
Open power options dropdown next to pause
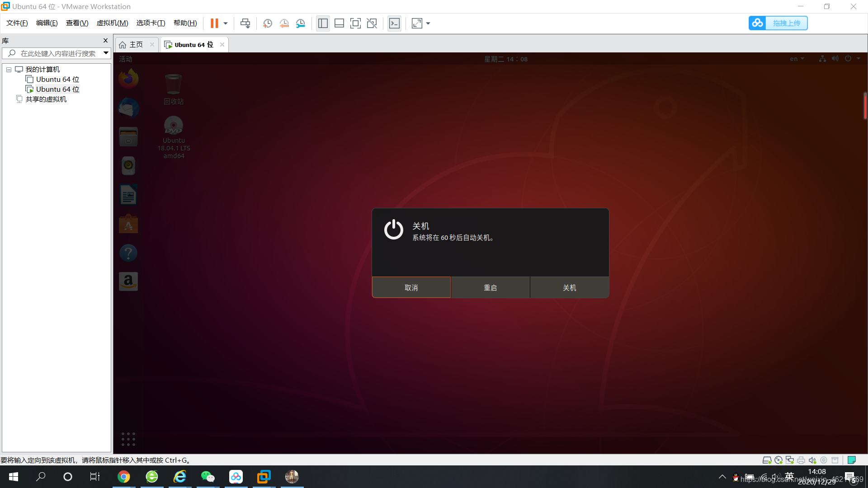point(226,23)
